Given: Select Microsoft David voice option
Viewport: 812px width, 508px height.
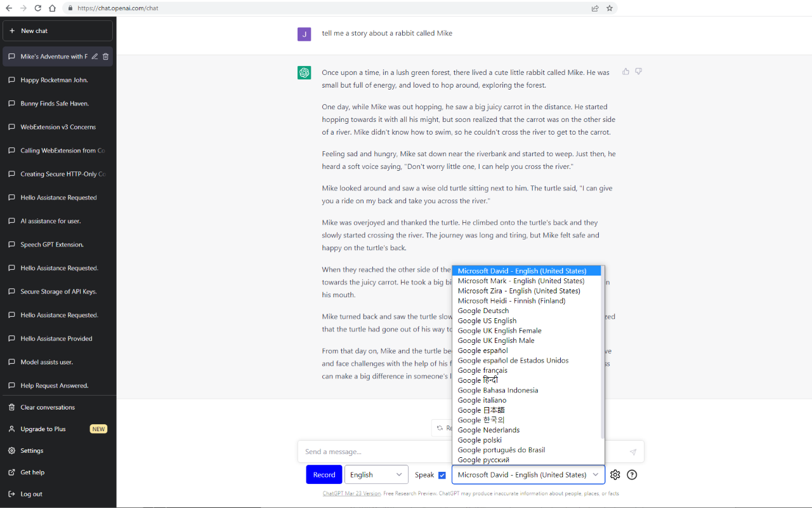Looking at the screenshot, I should [527, 271].
